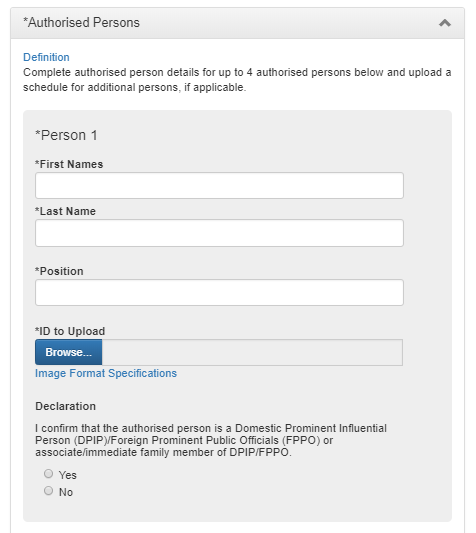Click the Last Name field label

click(65, 211)
